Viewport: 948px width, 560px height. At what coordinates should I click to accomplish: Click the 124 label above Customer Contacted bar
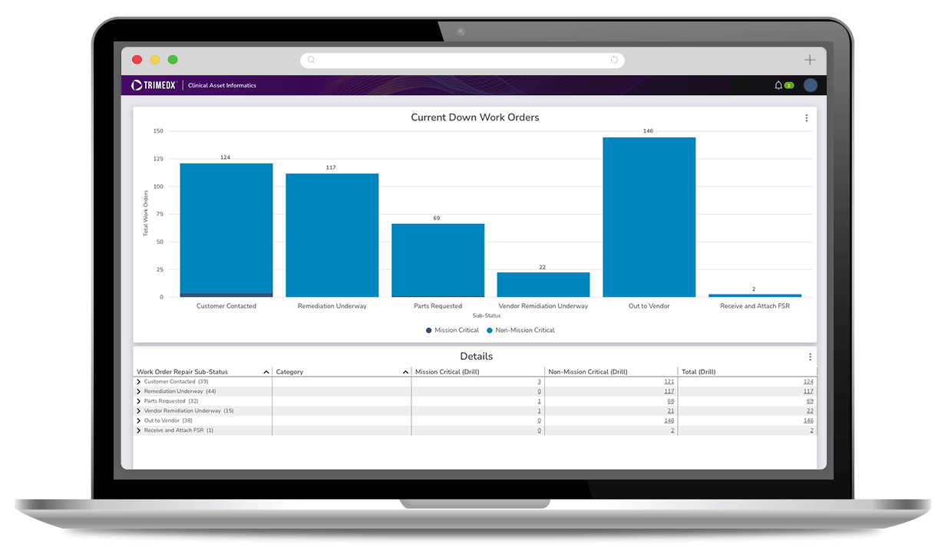(225, 157)
